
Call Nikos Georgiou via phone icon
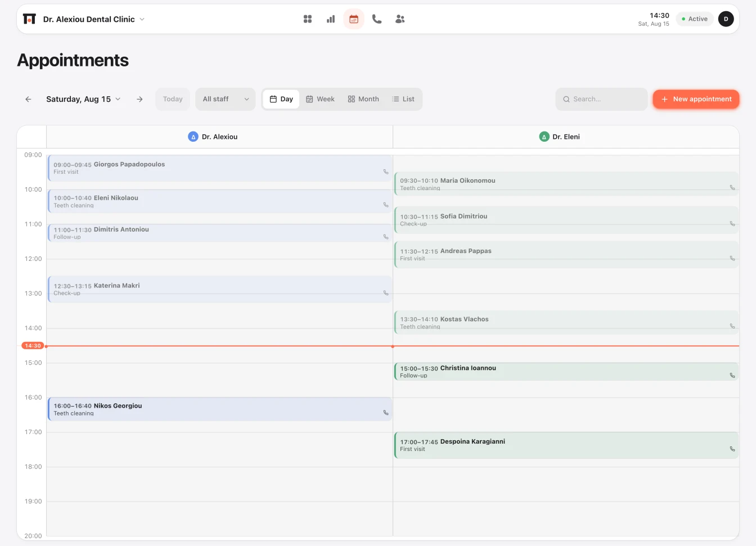tap(386, 413)
